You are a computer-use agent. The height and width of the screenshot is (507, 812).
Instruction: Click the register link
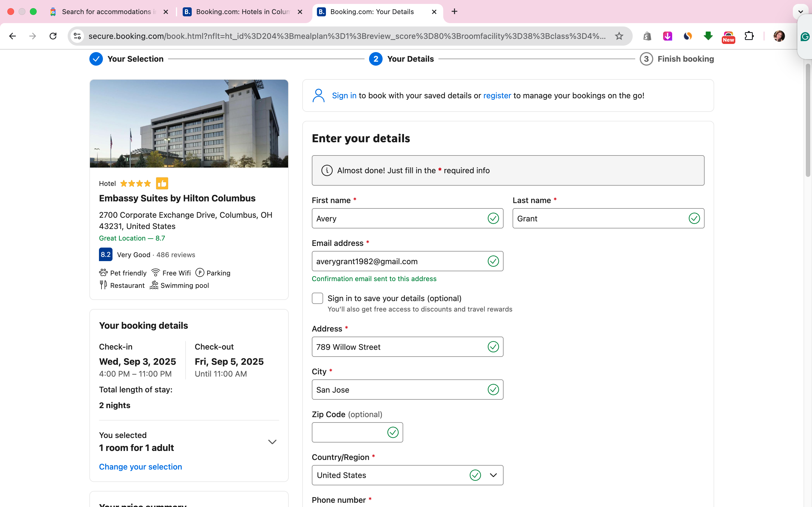[497, 95]
